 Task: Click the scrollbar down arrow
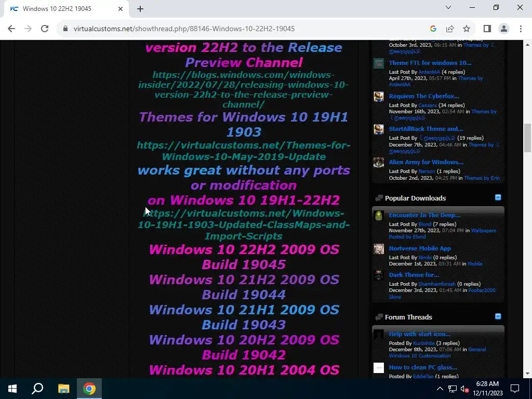(x=527, y=374)
